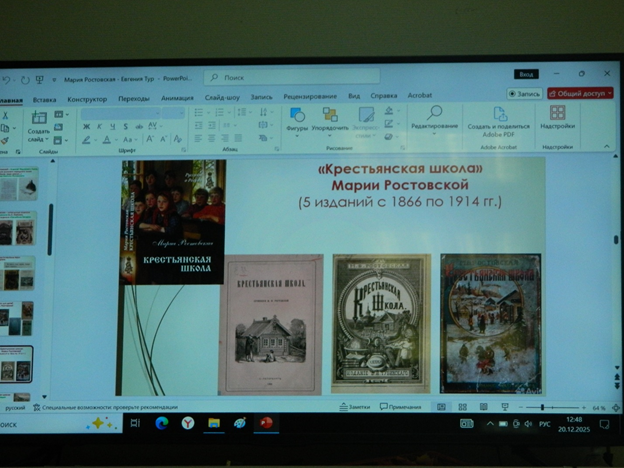The width and height of the screenshot is (624, 468).
Task: Adjust the zoom slider handle
Action: [x=542, y=408]
